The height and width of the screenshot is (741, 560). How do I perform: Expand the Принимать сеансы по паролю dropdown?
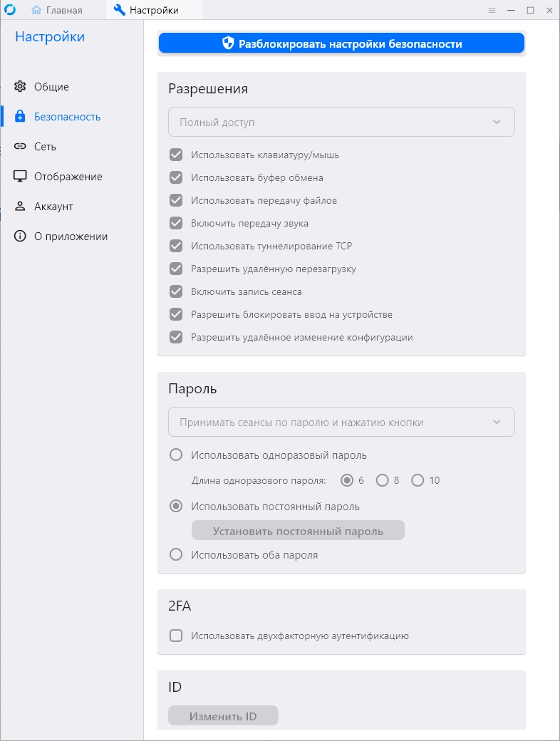point(341,423)
